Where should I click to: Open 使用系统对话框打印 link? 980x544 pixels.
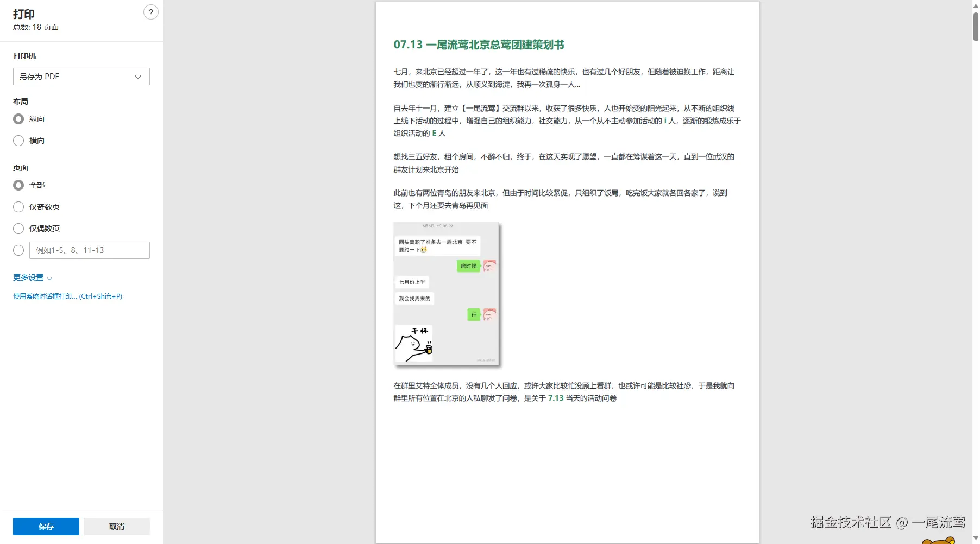pyautogui.click(x=67, y=296)
